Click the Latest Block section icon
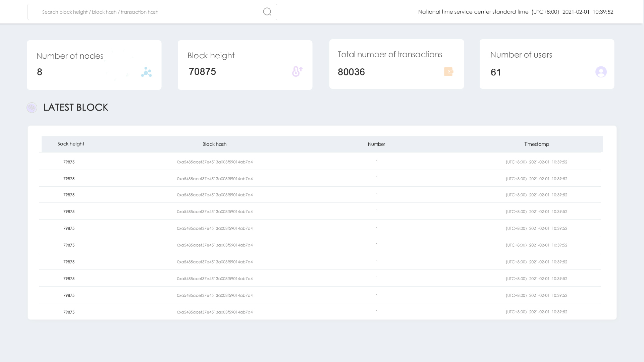 [x=32, y=108]
